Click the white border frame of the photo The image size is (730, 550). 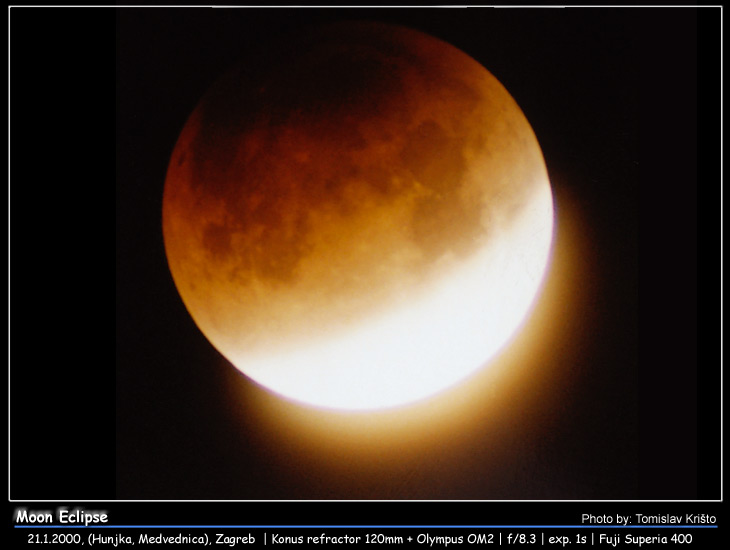pos(365,7)
